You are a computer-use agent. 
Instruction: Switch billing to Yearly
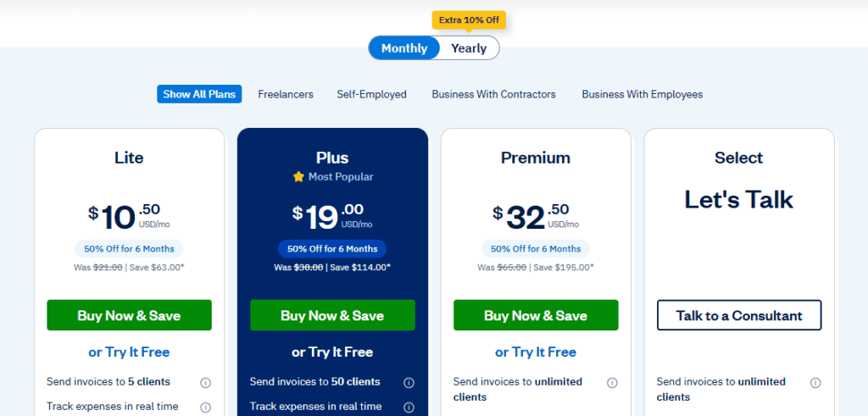coord(469,48)
